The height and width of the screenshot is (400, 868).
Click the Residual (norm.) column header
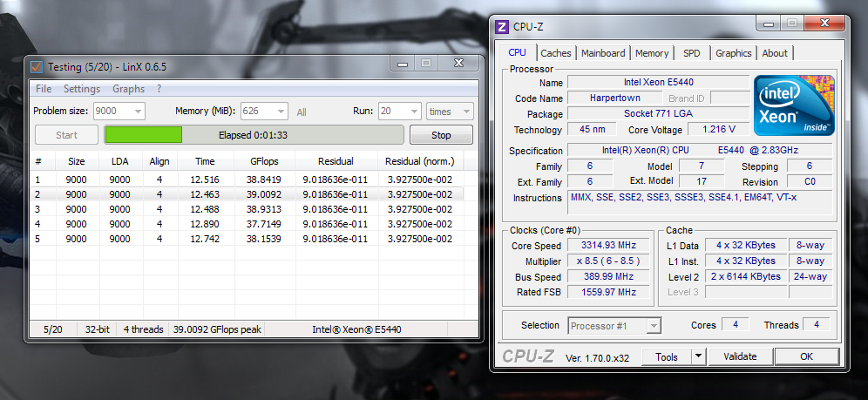(419, 161)
